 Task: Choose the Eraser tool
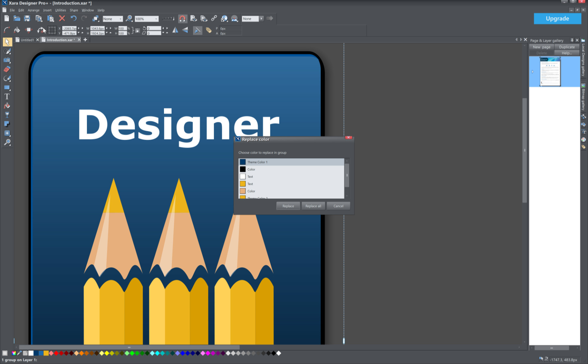[x=7, y=69]
